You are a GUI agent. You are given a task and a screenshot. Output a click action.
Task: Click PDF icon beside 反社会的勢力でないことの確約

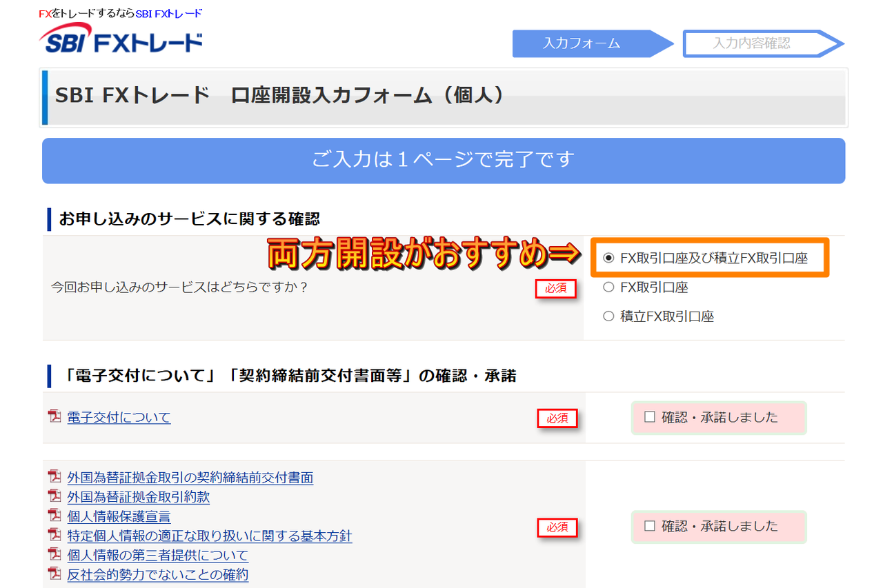coord(54,574)
